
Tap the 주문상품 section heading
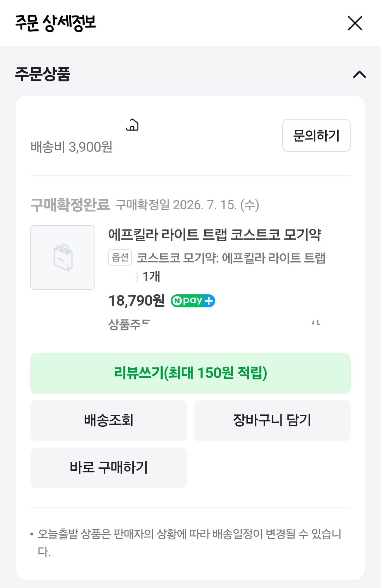tap(43, 74)
